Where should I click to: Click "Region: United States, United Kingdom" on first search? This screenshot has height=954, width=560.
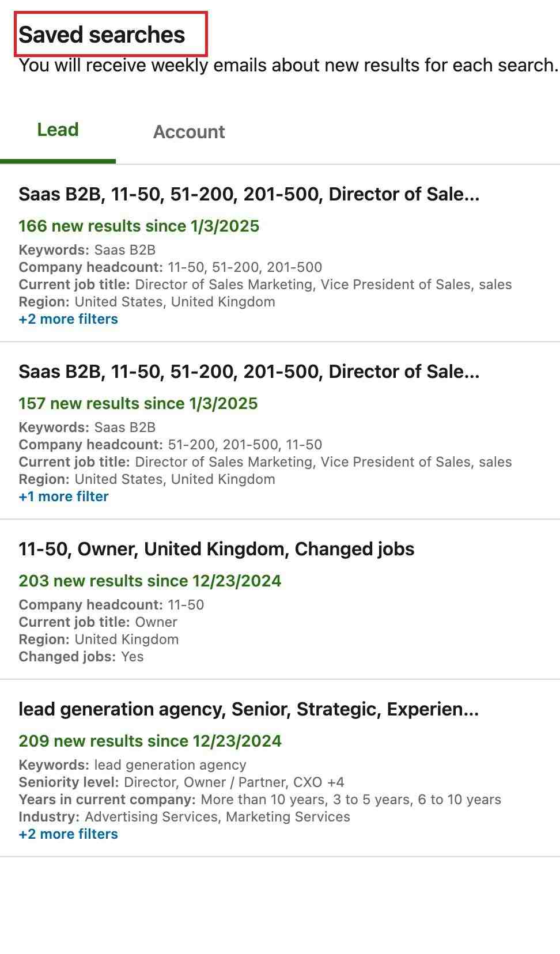[146, 301]
